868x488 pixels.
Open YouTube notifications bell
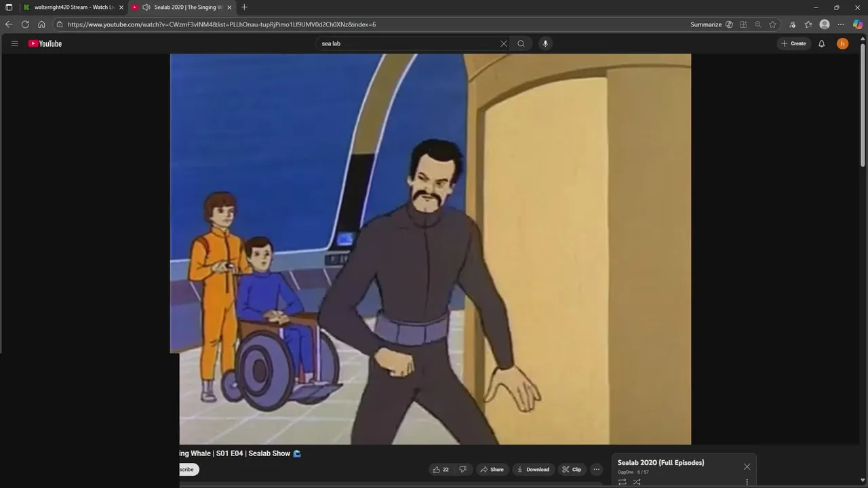point(821,43)
